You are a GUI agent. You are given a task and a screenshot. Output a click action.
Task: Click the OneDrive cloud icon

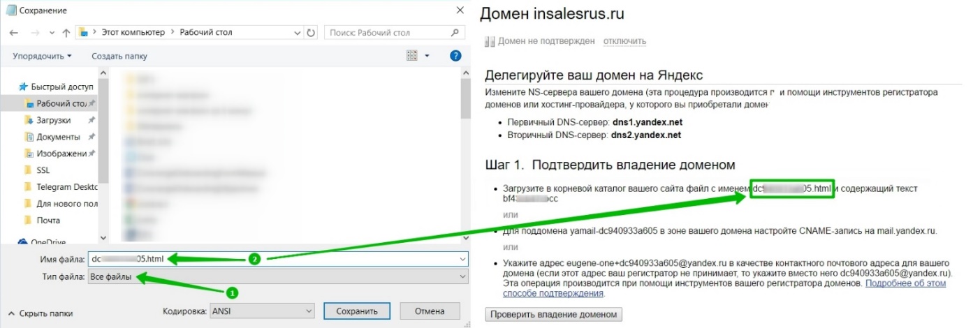pos(23,242)
